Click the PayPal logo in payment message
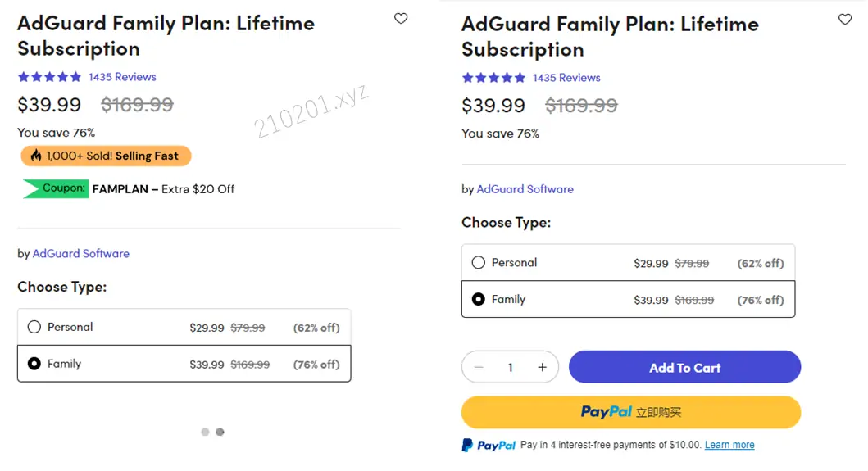 pos(489,446)
